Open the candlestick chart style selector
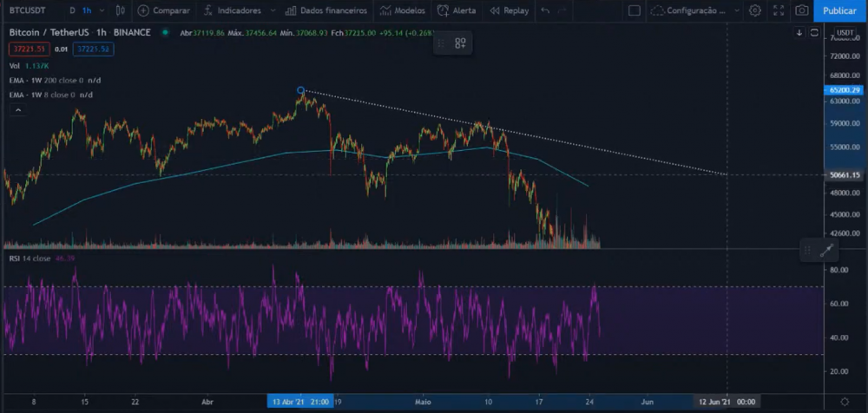 (121, 10)
